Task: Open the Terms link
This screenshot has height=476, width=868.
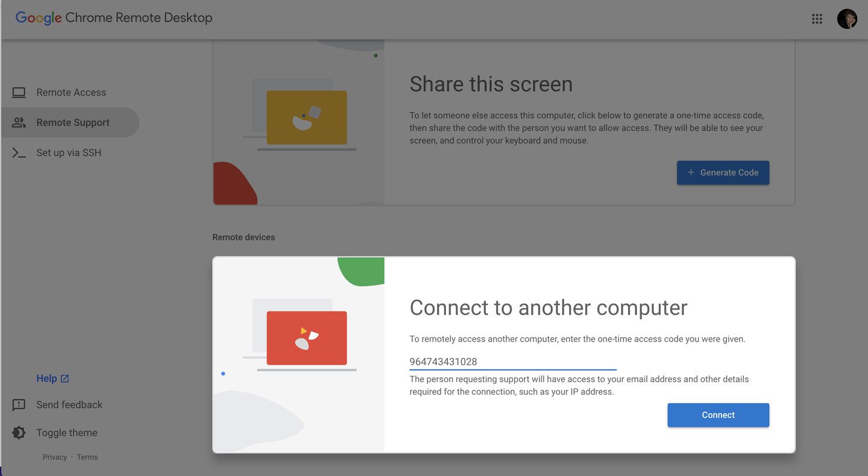Action: pyautogui.click(x=87, y=457)
